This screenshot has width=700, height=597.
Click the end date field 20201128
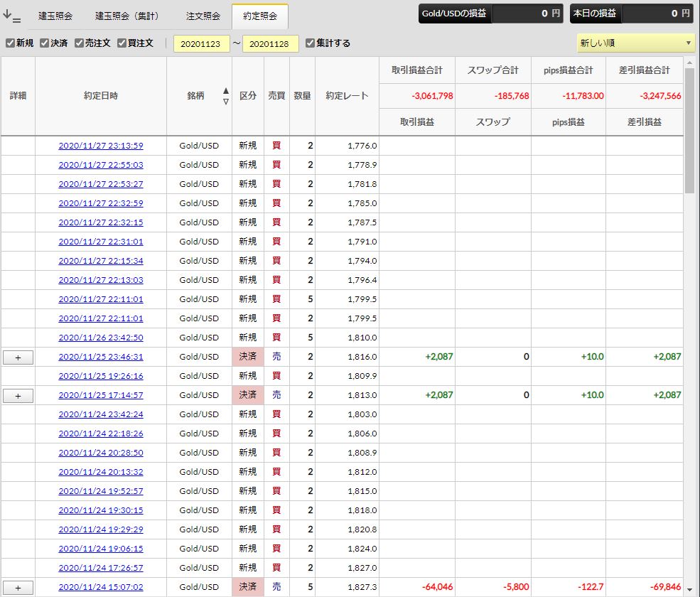[270, 44]
